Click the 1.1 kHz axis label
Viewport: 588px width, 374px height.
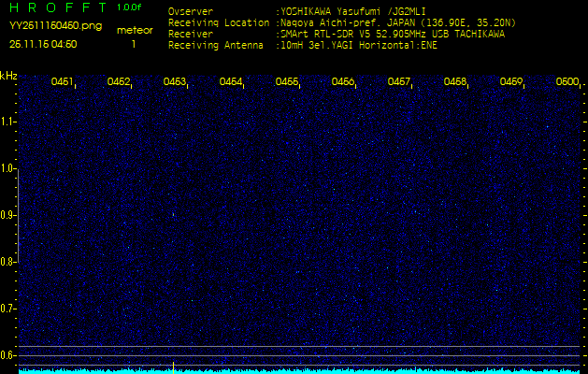(x=8, y=122)
